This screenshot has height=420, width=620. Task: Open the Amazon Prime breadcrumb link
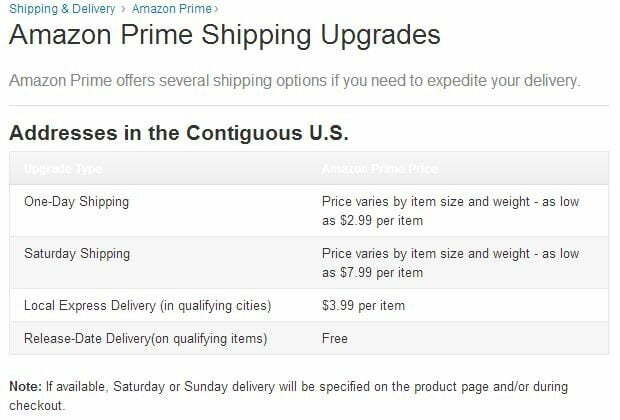click(x=172, y=9)
